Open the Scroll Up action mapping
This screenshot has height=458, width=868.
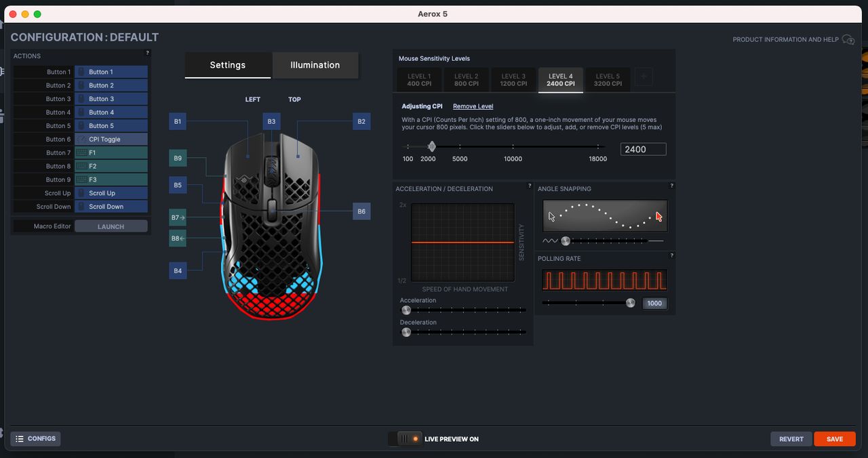coord(111,193)
